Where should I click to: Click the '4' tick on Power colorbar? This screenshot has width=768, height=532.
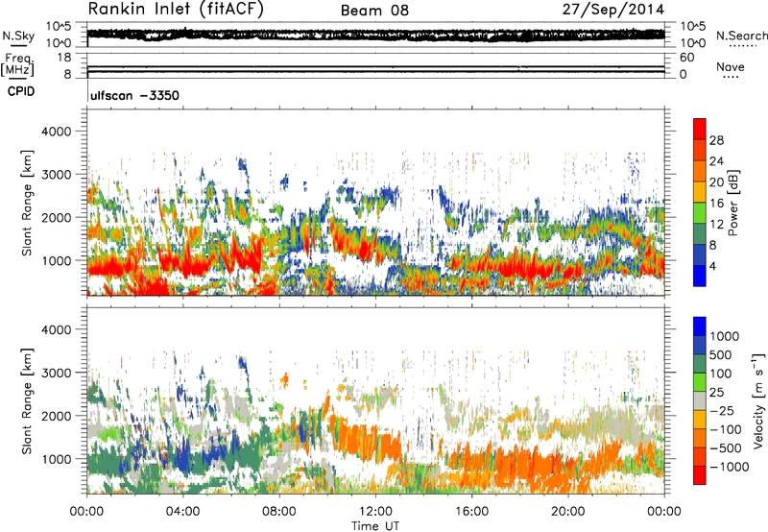(x=712, y=267)
